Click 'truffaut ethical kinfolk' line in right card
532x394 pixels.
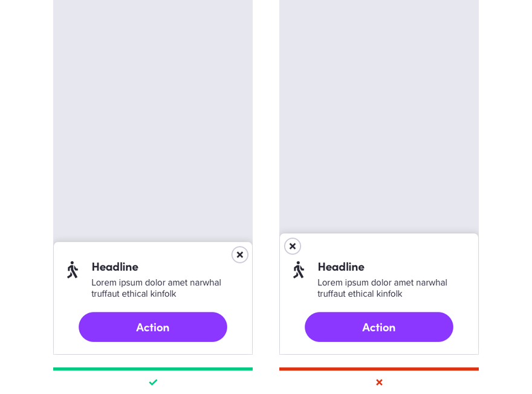[x=360, y=294]
